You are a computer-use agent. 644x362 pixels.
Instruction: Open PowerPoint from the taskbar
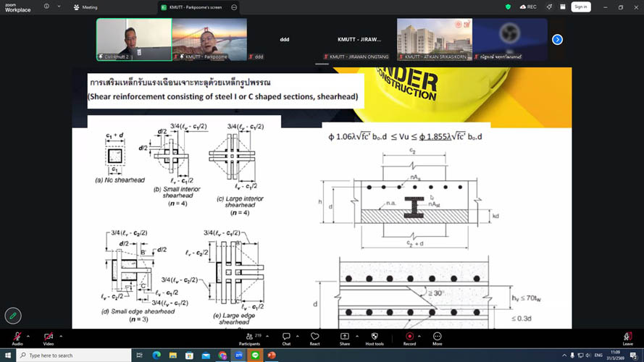[x=272, y=355]
